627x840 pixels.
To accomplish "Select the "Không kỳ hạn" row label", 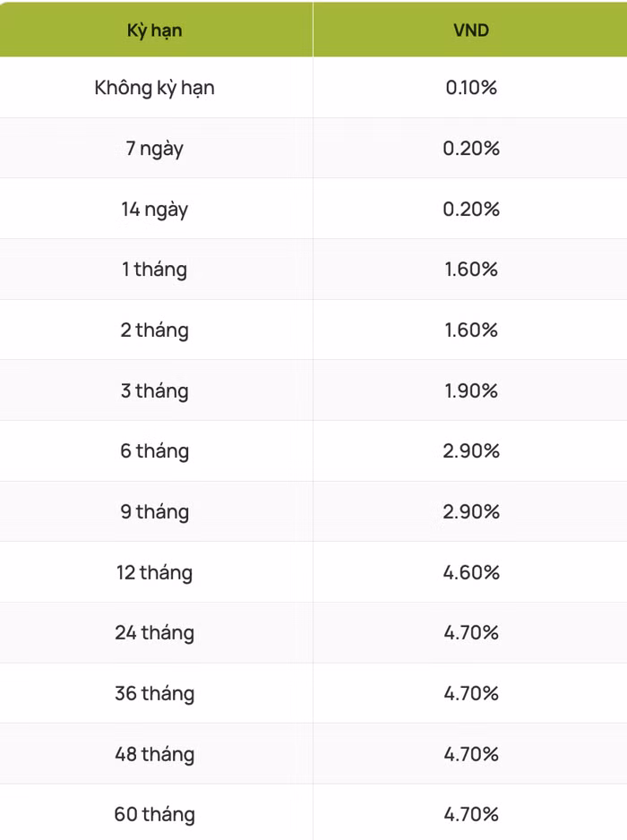I will tap(154, 88).
